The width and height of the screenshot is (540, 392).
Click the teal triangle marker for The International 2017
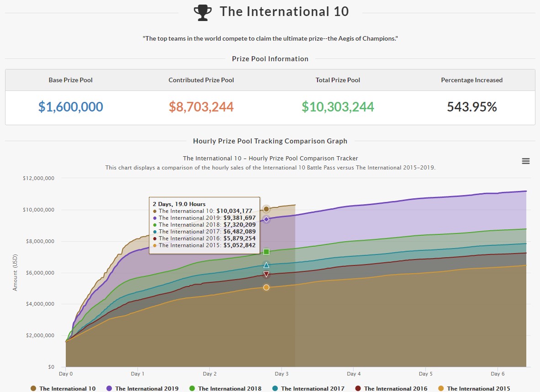[266, 264]
